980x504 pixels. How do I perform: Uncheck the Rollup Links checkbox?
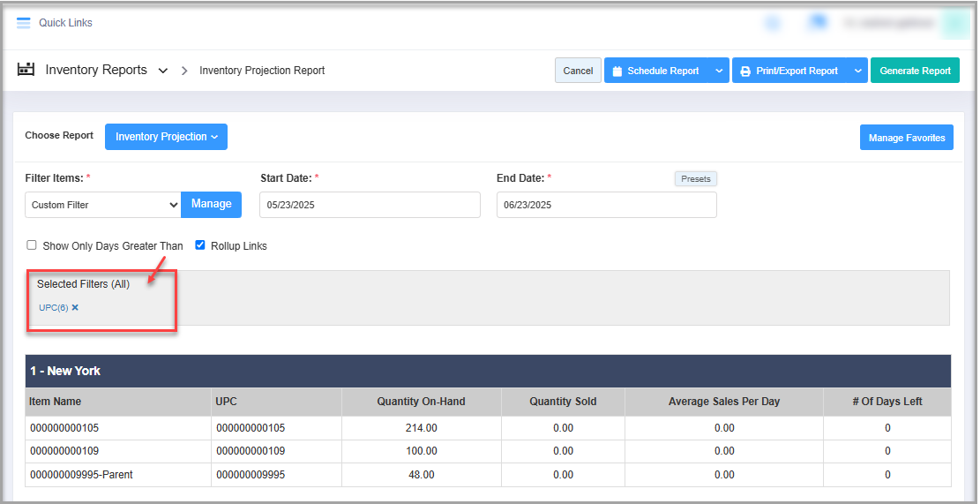[x=200, y=245]
